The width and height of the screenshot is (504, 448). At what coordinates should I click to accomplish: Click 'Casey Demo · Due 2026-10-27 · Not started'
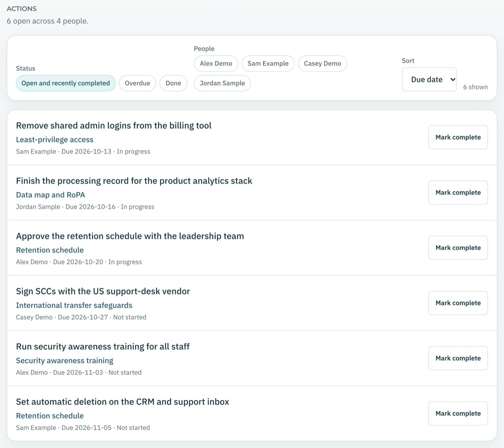[81, 317]
